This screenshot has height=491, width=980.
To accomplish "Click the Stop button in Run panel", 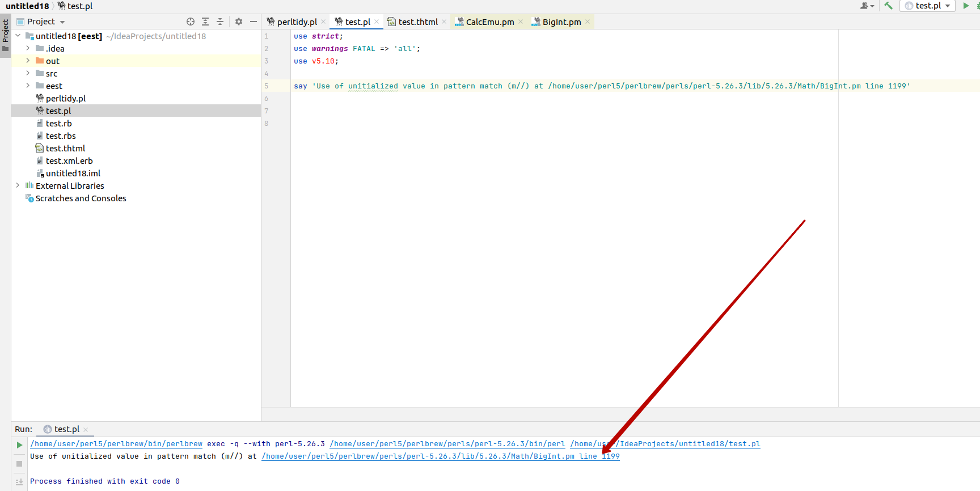I will click(x=19, y=464).
